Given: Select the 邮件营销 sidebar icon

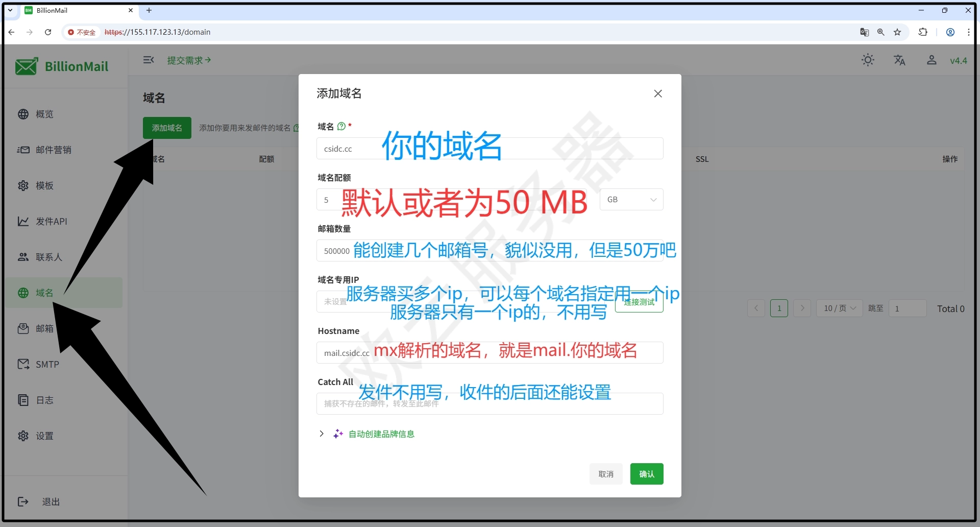Looking at the screenshot, I should click(23, 150).
